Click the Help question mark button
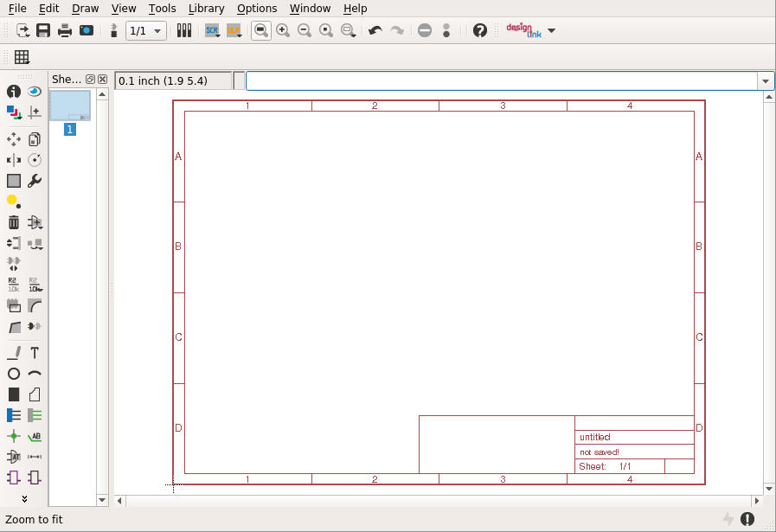 coord(480,30)
